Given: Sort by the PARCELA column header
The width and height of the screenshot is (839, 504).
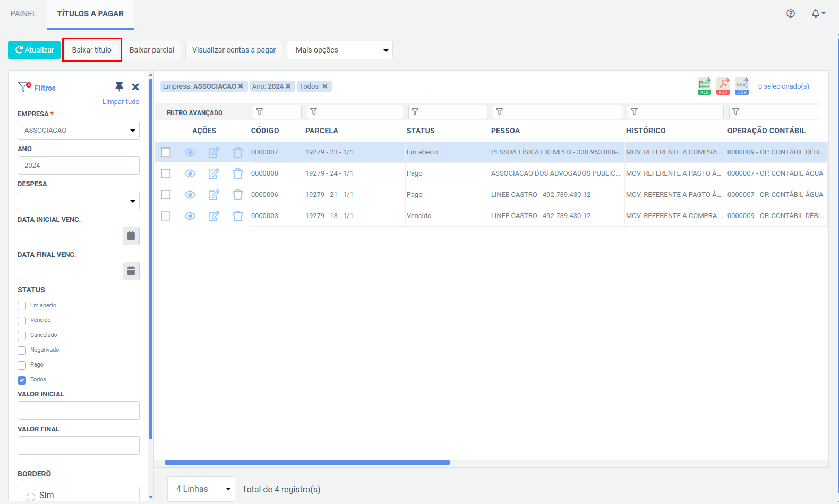Looking at the screenshot, I should [322, 131].
